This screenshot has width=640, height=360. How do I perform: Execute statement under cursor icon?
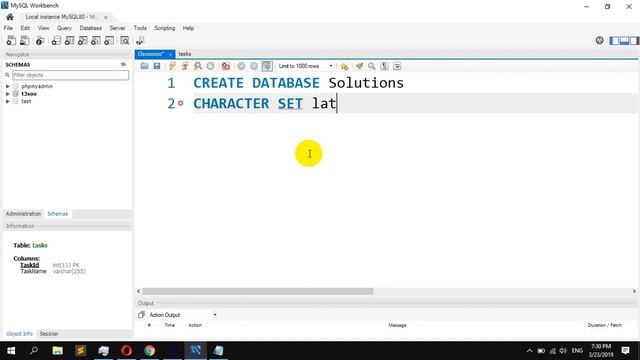tap(185, 66)
